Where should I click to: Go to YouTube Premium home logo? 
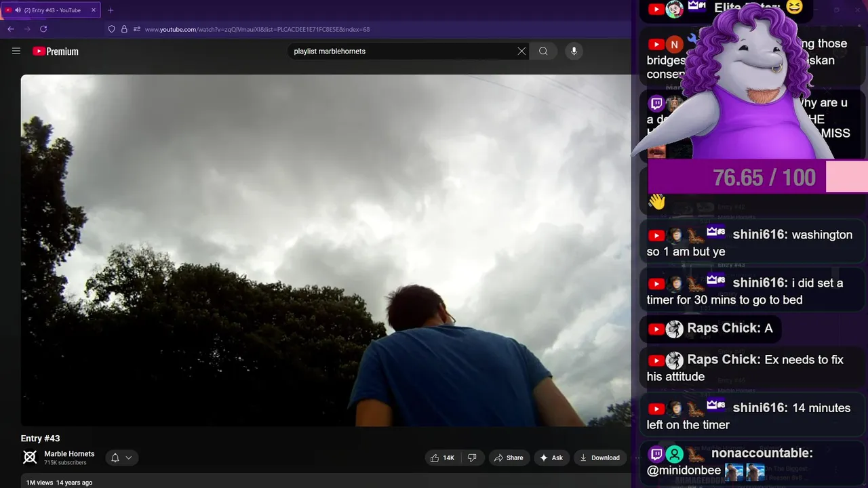[x=56, y=52]
